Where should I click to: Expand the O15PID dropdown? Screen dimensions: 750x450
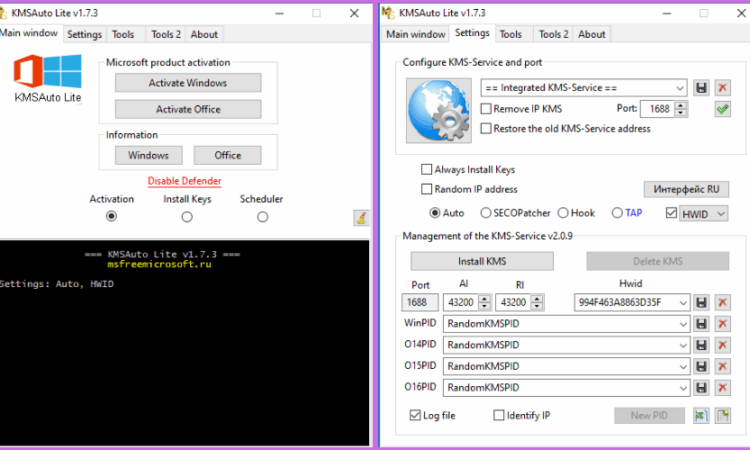(x=683, y=366)
